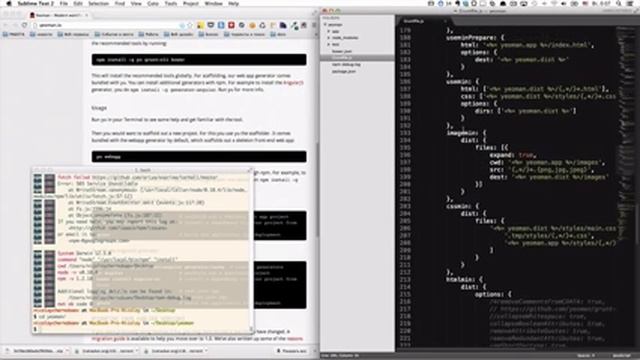The image size is (640, 360).
Task: Expand the node_modules folder in sidebar
Action: tap(329, 38)
